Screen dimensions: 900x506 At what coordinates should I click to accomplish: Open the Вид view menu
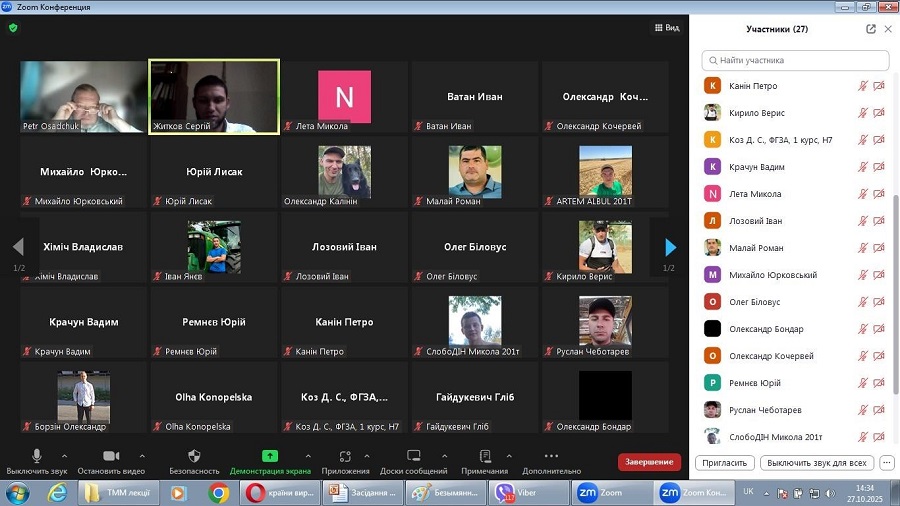point(667,28)
